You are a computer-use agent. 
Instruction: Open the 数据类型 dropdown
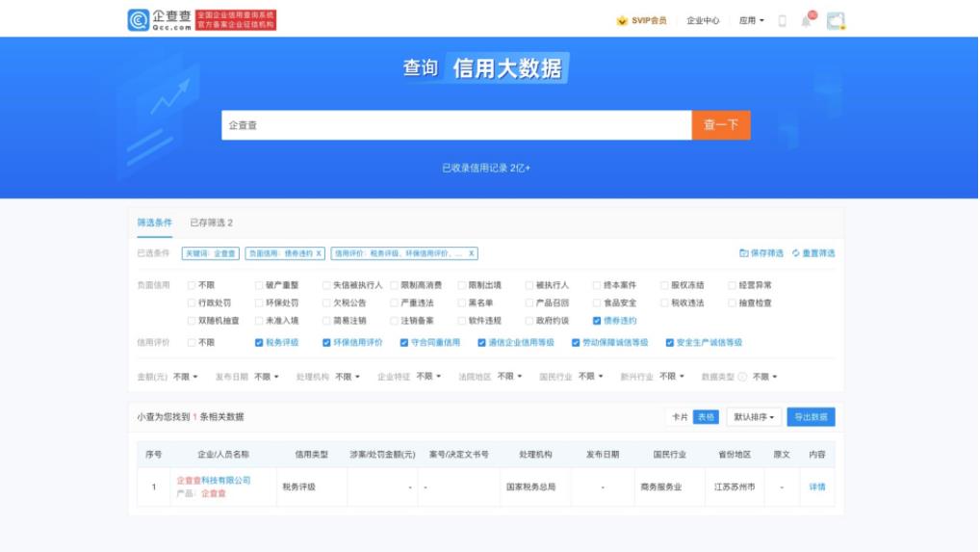[765, 377]
